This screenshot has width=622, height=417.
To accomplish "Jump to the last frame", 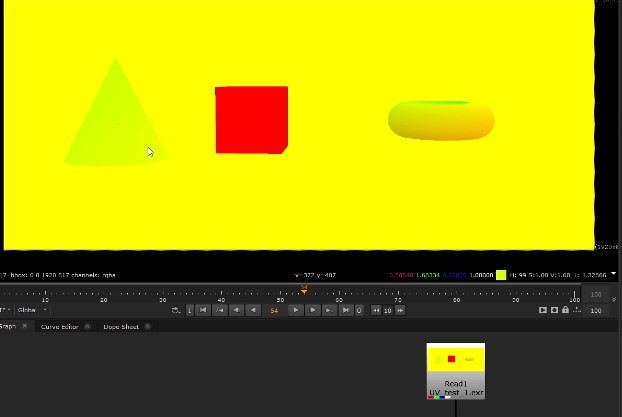I will click(345, 310).
